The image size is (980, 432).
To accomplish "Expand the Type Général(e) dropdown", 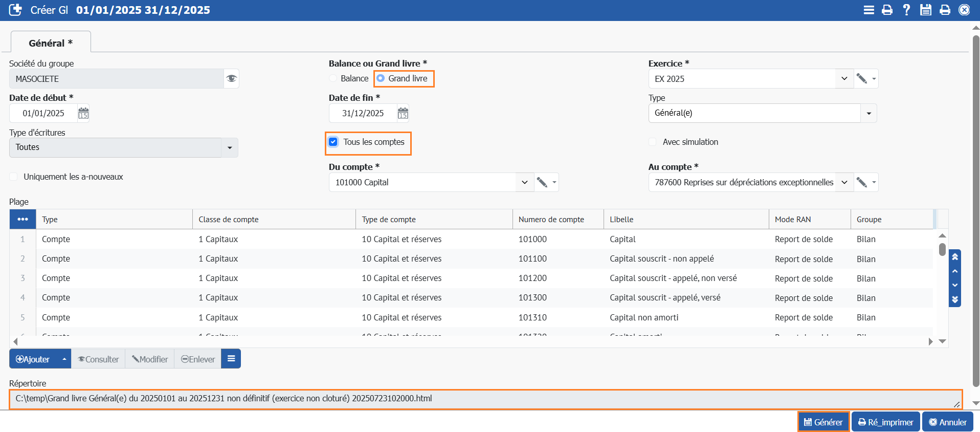I will 868,113.
